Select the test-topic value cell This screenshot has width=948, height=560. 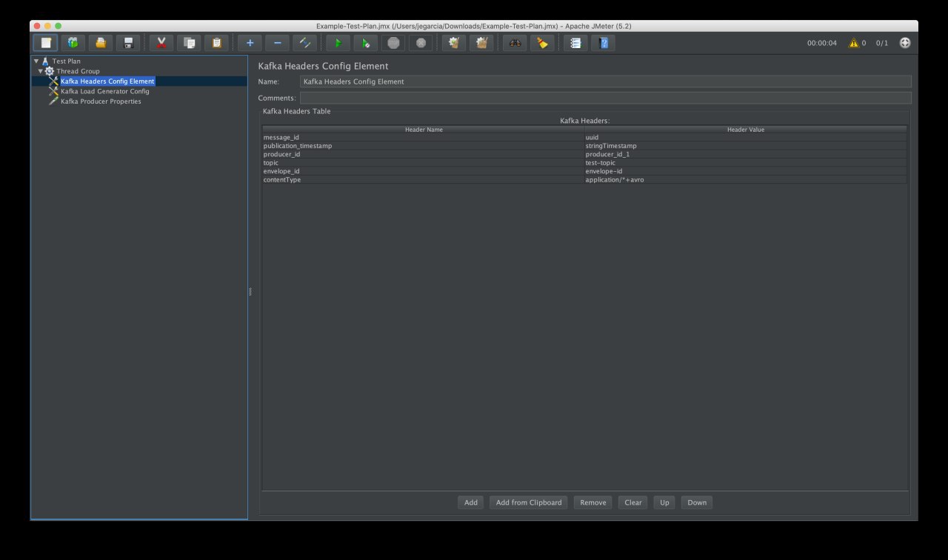746,162
